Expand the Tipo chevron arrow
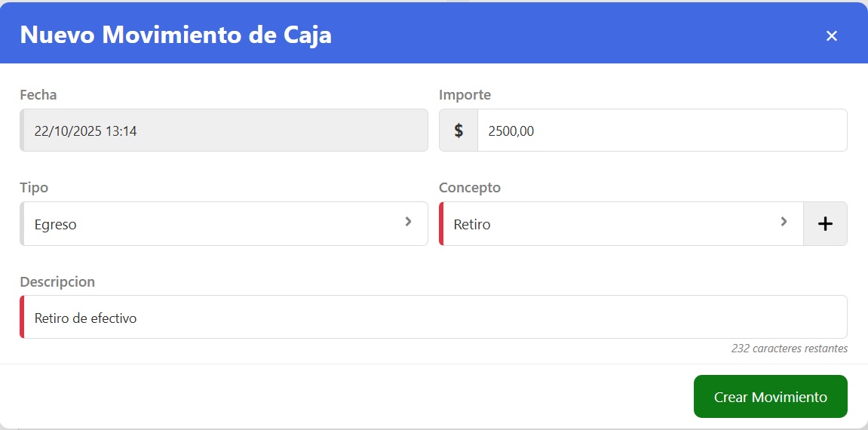The image size is (868, 430). click(x=408, y=222)
